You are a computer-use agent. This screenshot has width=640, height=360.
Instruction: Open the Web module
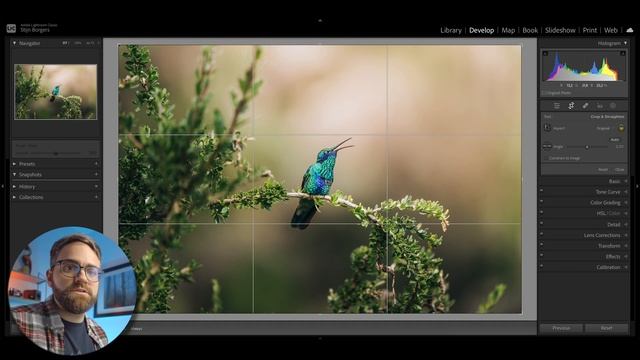coord(611,30)
